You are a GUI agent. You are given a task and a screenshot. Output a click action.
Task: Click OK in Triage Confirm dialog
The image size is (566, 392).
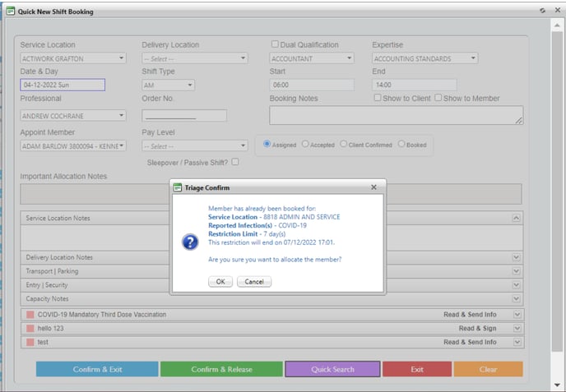click(220, 281)
